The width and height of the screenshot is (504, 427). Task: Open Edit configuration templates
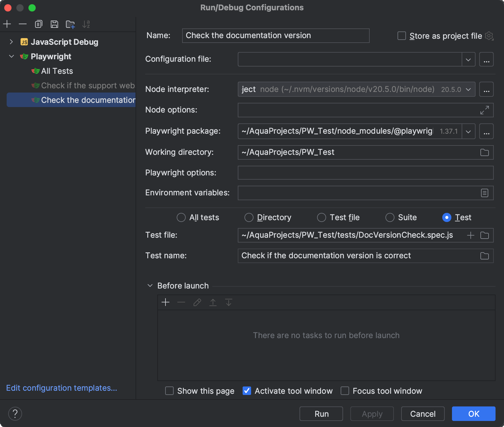[61, 388]
